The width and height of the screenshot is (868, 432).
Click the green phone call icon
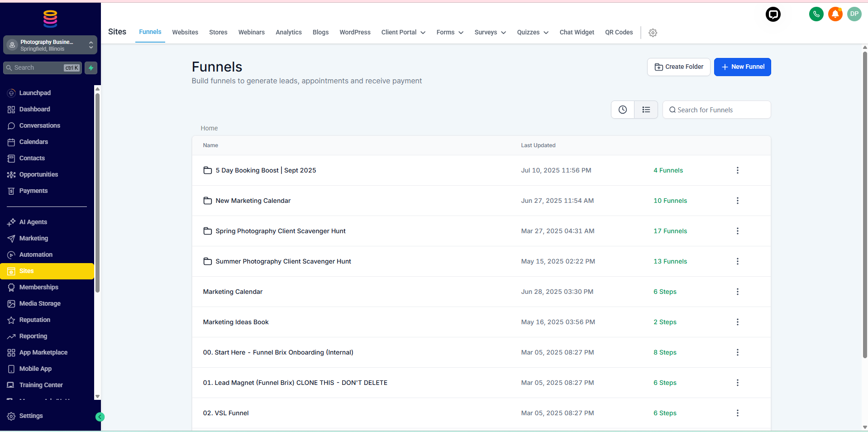[x=816, y=14]
